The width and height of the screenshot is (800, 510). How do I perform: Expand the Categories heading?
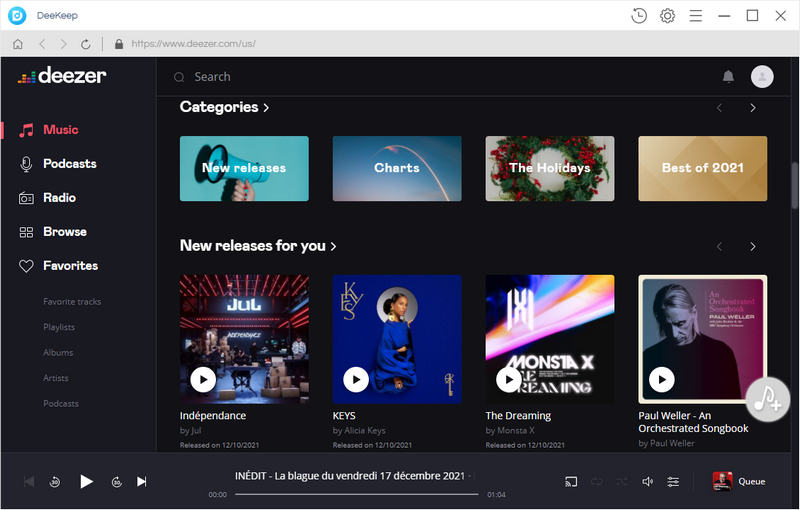pos(224,107)
